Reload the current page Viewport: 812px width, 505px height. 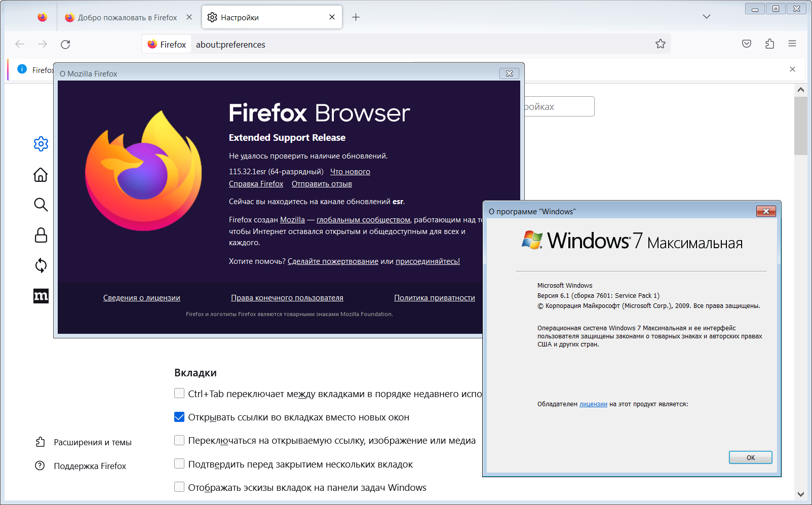point(65,45)
